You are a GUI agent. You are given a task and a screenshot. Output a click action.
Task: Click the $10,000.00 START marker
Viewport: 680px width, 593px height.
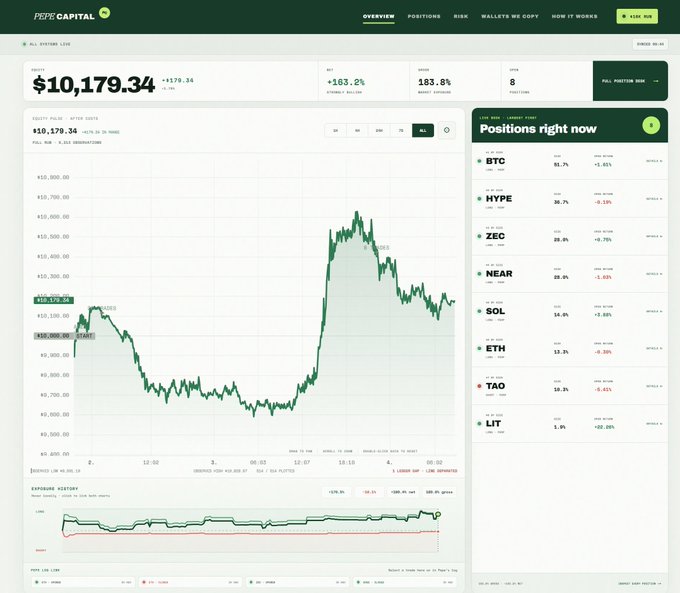click(x=64, y=336)
